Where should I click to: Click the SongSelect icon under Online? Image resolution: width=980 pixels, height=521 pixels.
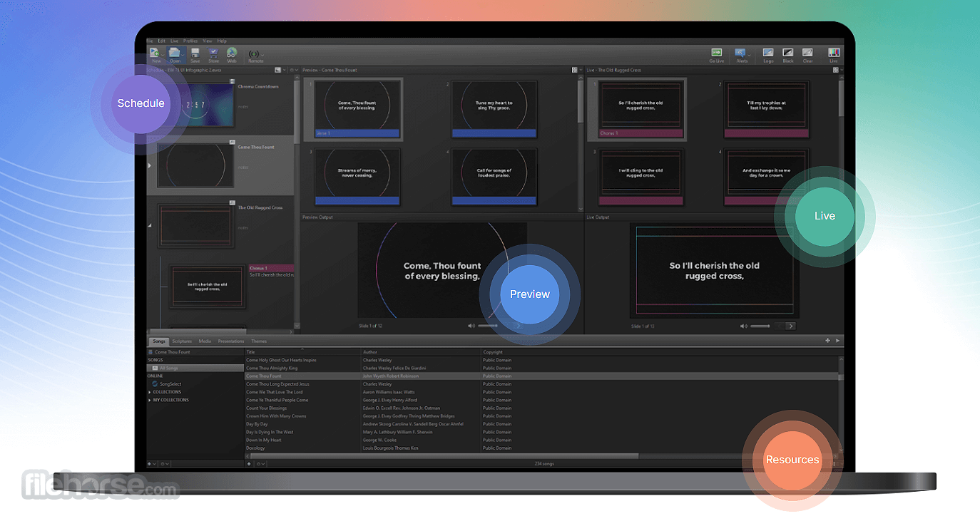coord(155,384)
